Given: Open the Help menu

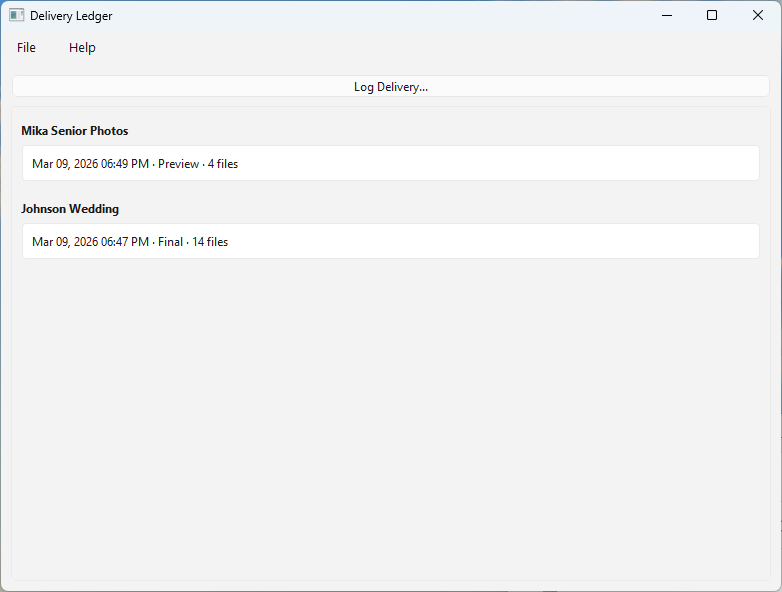Looking at the screenshot, I should coord(82,47).
